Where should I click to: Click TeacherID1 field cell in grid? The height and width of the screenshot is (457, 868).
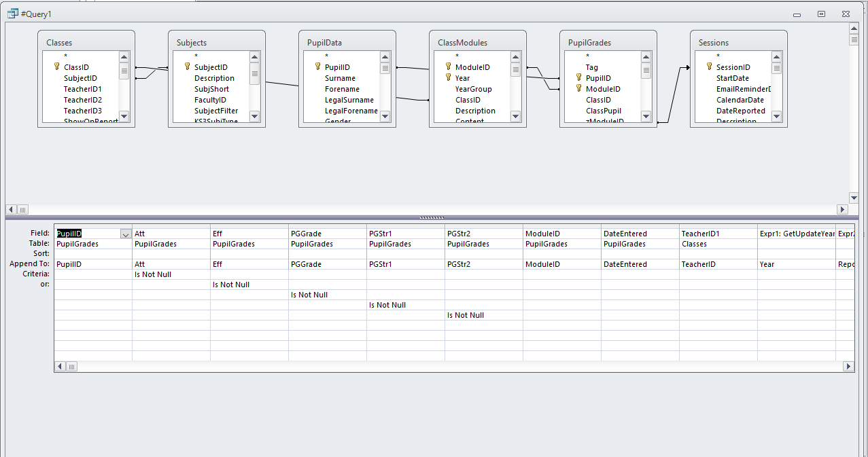(718, 234)
